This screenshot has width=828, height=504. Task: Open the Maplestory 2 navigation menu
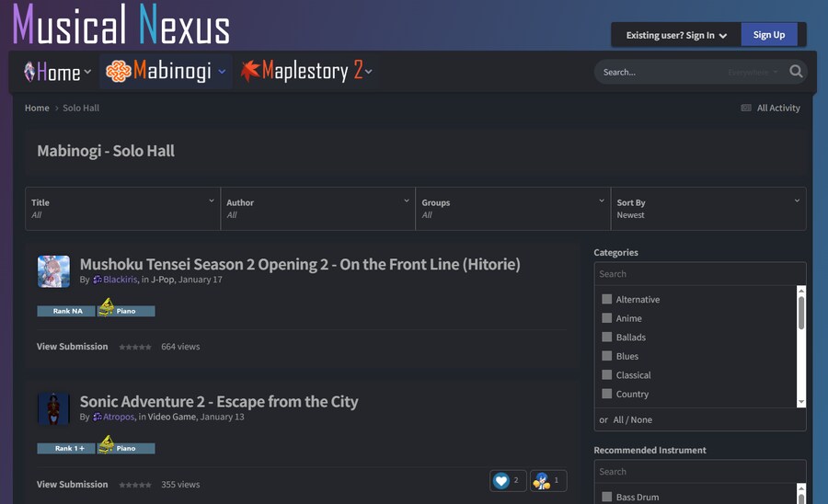(x=306, y=71)
